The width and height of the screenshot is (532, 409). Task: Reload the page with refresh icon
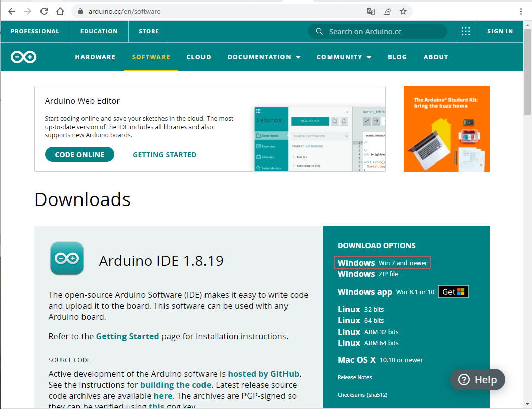click(x=44, y=11)
